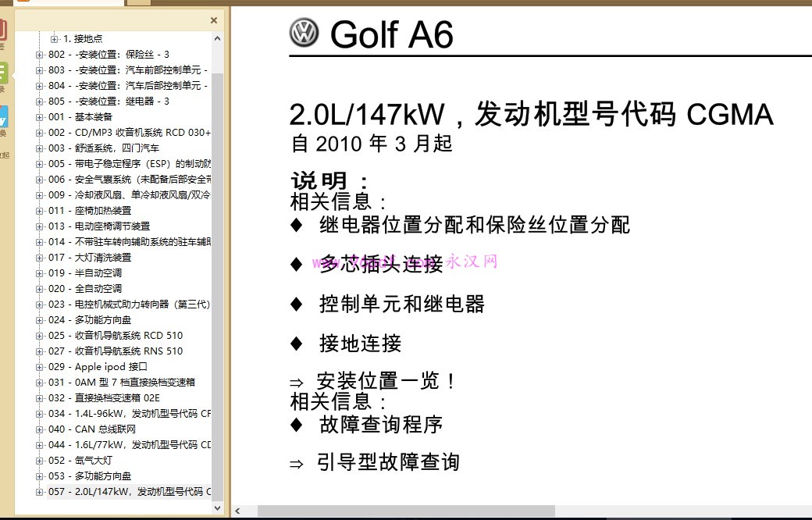812x520 pixels.
Task: Click the '多芯插头连接' bullet entry
Action: coord(382,264)
